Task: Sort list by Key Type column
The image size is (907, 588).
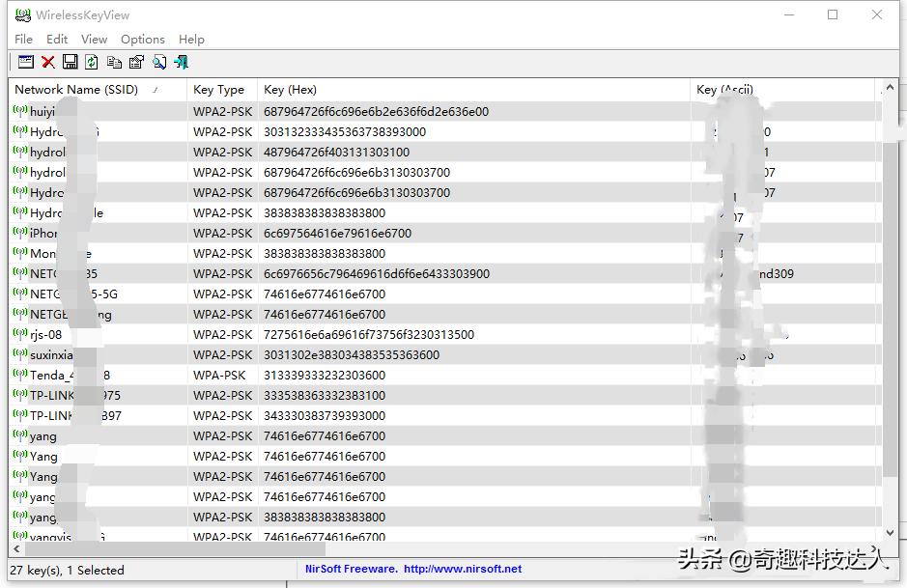Action: pyautogui.click(x=218, y=89)
